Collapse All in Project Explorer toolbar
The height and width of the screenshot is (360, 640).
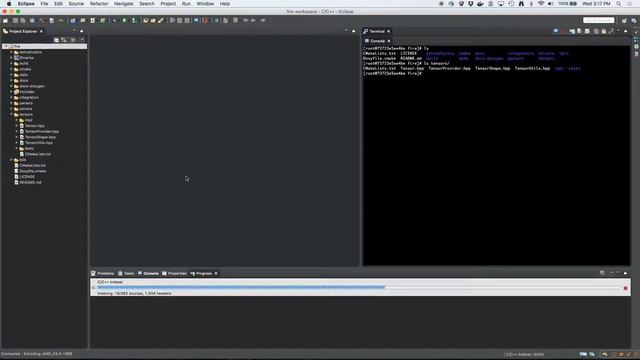(57, 40)
